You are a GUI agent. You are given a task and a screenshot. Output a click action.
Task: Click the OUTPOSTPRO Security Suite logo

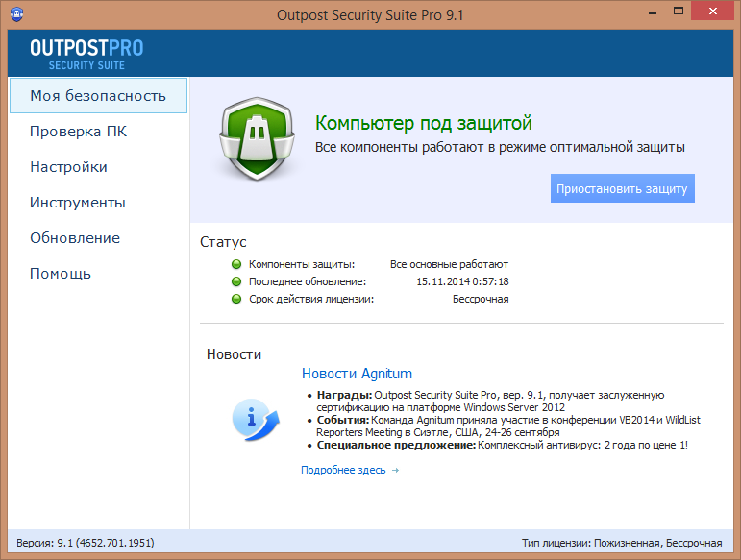pos(86,55)
